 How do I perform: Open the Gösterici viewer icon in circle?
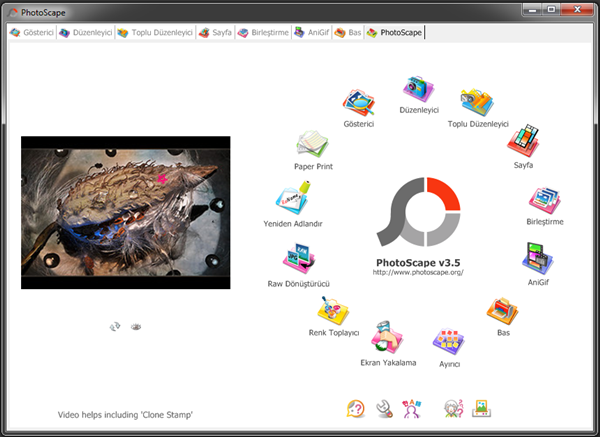(x=357, y=104)
